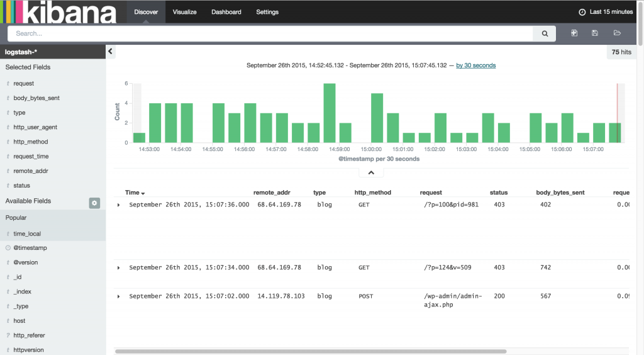Switch to the Visualize tab
The image size is (644, 355).
coord(184,12)
